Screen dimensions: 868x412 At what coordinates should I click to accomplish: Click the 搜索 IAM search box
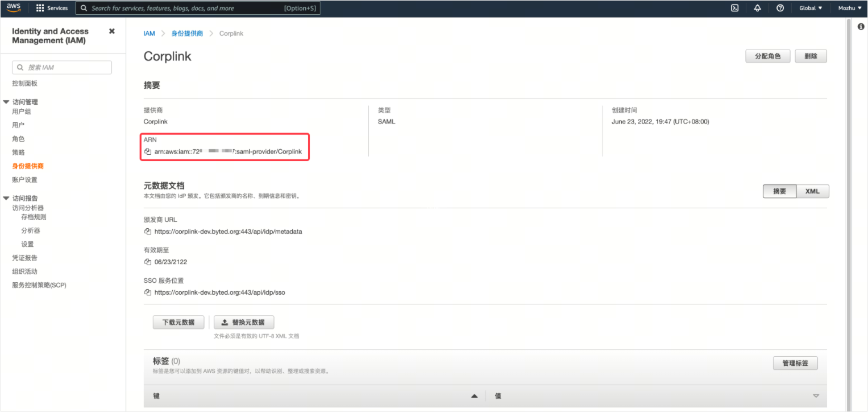click(x=62, y=67)
